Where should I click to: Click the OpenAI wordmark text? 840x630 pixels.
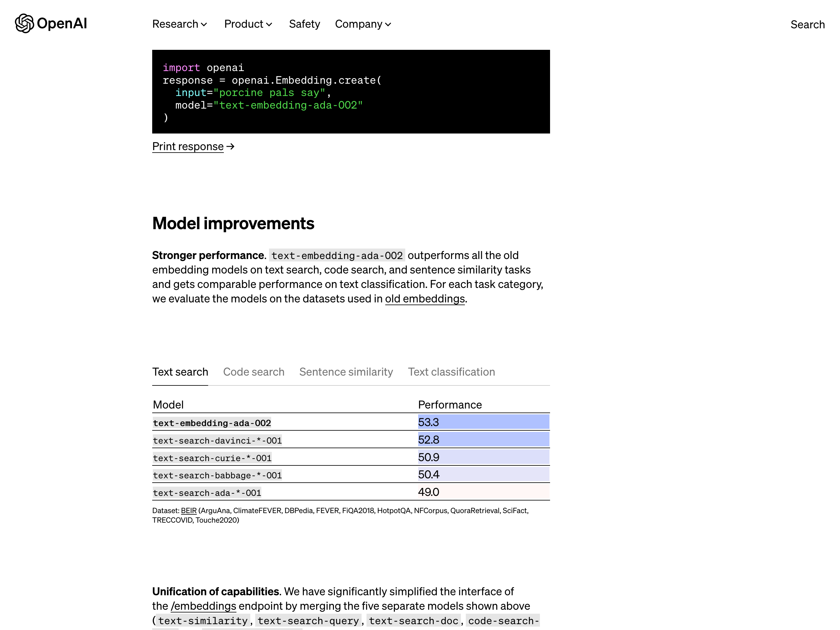62,24
